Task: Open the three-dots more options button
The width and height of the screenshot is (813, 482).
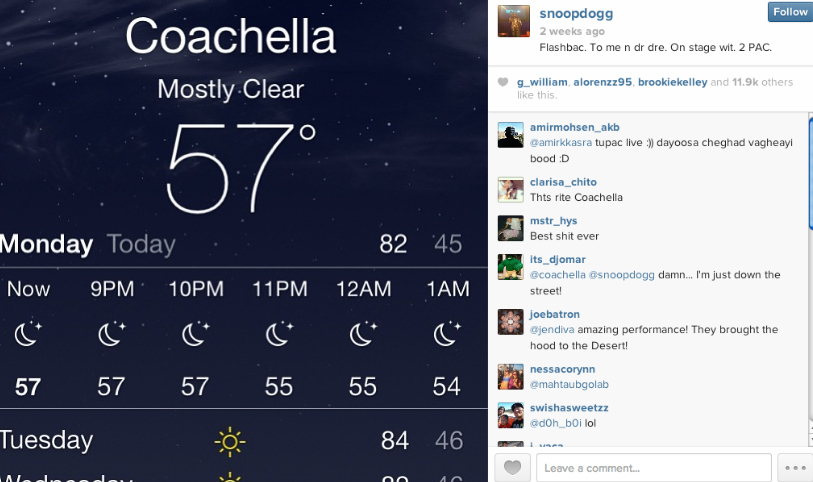Action: pos(795,467)
